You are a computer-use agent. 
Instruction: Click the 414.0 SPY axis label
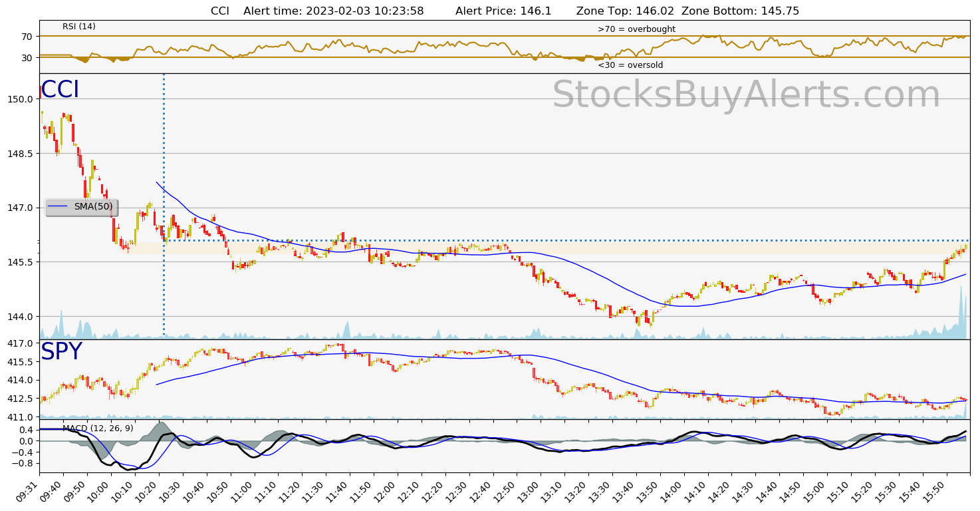coord(20,380)
